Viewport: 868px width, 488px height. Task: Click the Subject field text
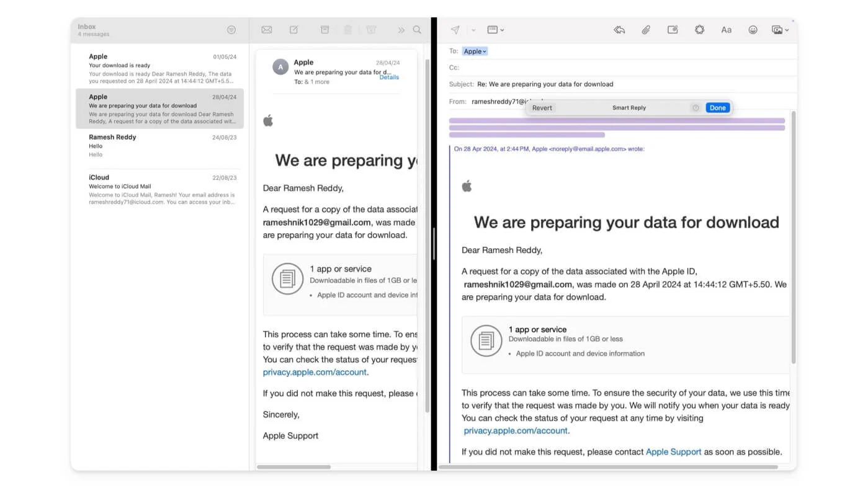pyautogui.click(x=545, y=84)
